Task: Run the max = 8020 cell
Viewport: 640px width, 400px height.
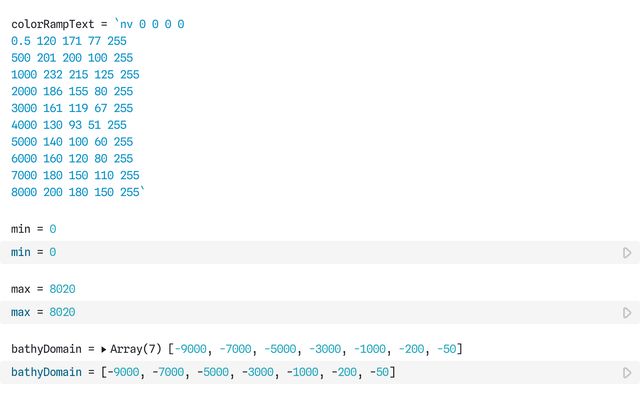Action: (627, 313)
